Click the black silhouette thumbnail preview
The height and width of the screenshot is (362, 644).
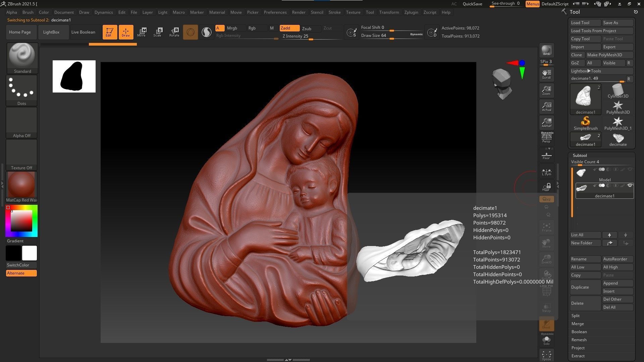point(74,76)
